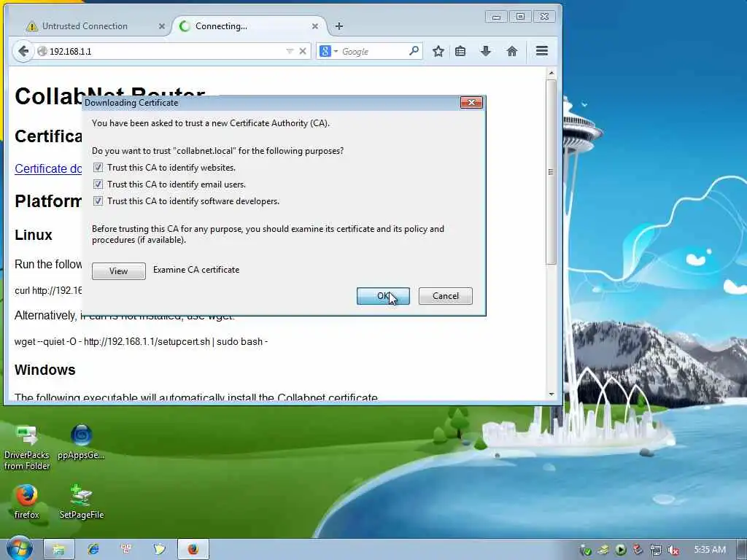The image size is (747, 560).
Task: Open the taskbar network-diagram pinned icon
Action: click(126, 549)
